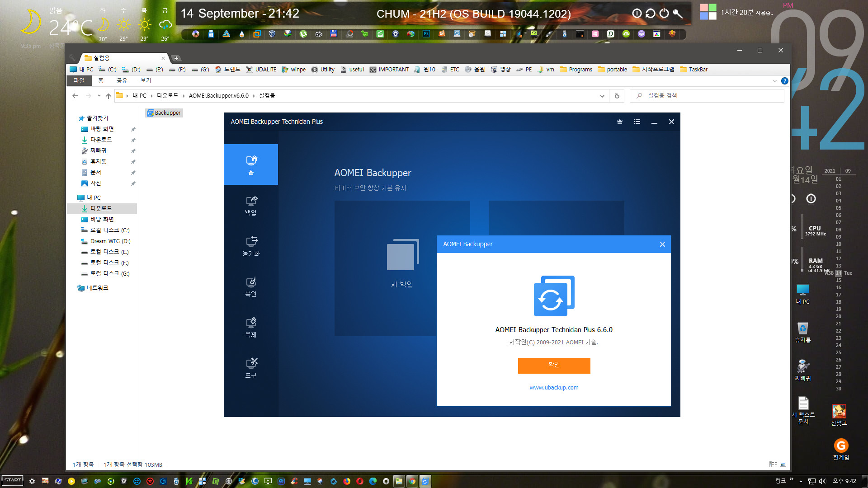Open the IMPORTANT bookmark in links bar
The width and height of the screenshot is (868, 488).
[389, 70]
